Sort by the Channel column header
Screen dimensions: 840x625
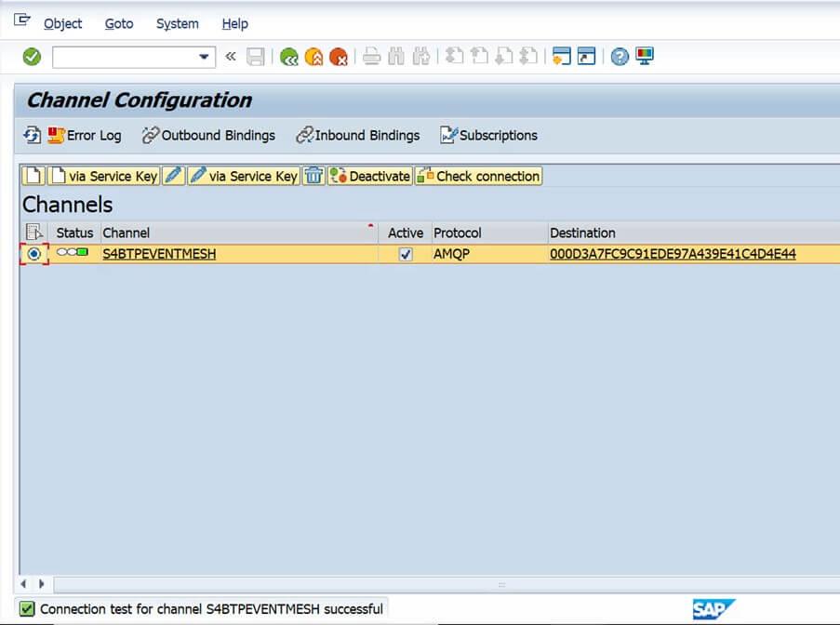coord(239,233)
